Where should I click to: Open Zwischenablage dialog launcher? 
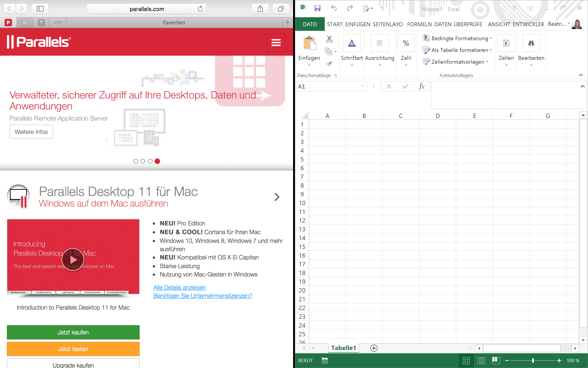point(336,75)
